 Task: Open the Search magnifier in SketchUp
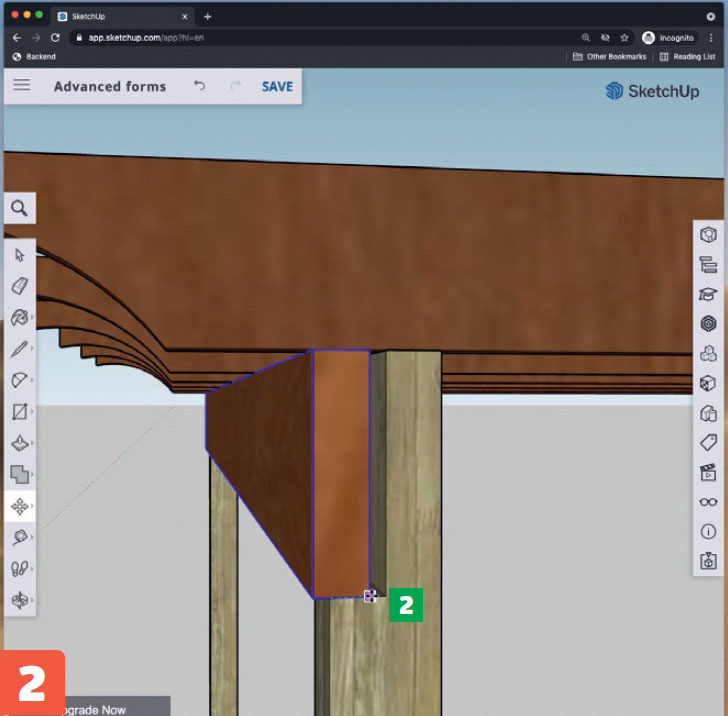20,208
